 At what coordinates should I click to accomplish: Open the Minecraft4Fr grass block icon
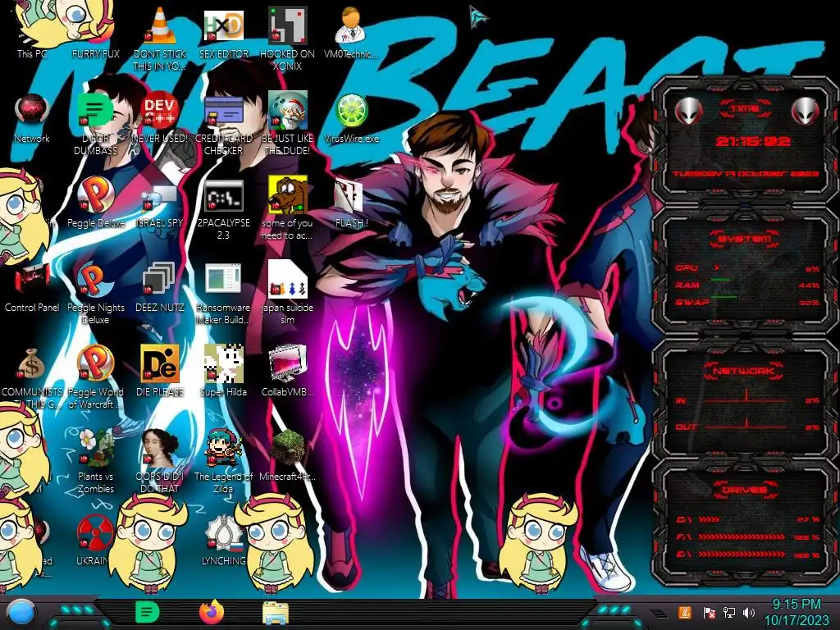[x=287, y=449]
